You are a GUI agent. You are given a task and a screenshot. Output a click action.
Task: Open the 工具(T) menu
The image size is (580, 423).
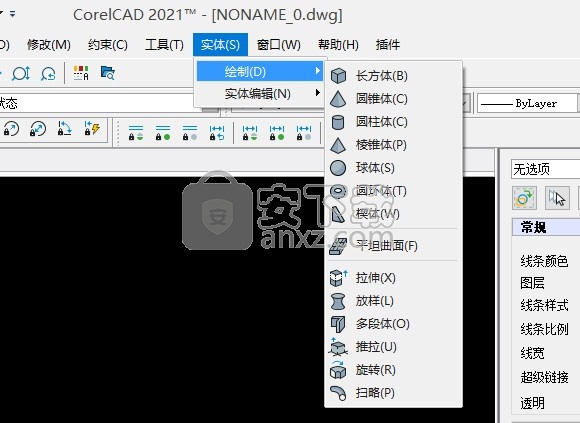pyautogui.click(x=164, y=45)
